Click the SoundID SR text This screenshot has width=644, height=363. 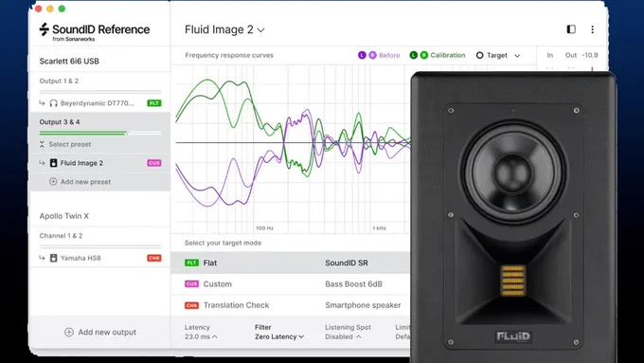(347, 263)
